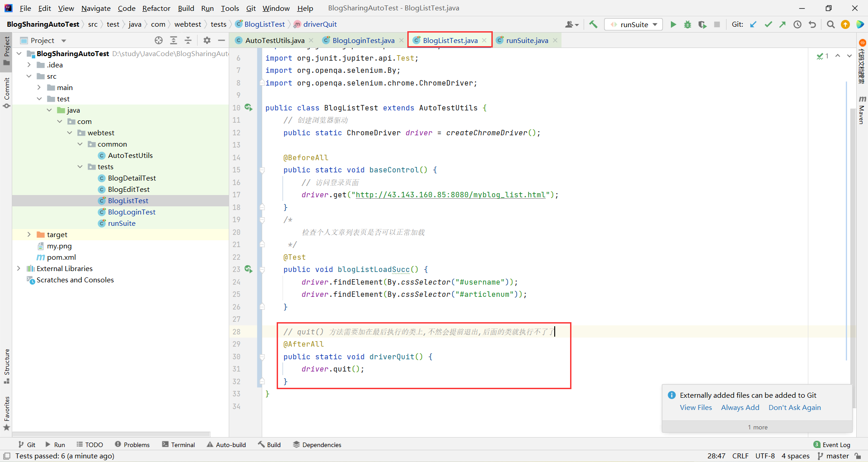This screenshot has height=462, width=868.
Task: Select pom.xml in the project tree
Action: [61, 257]
